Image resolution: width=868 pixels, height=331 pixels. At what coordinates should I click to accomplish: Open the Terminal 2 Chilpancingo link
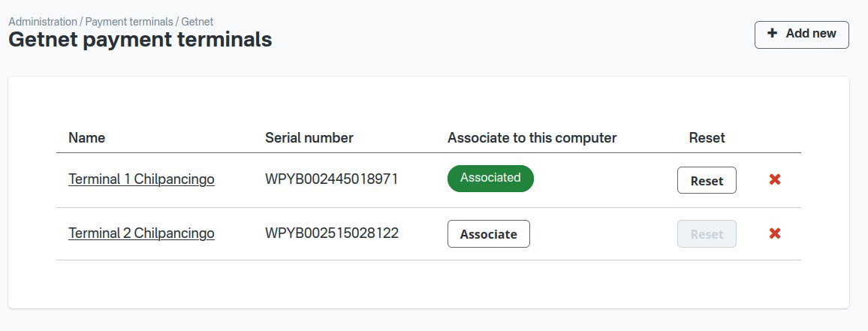[141, 233]
